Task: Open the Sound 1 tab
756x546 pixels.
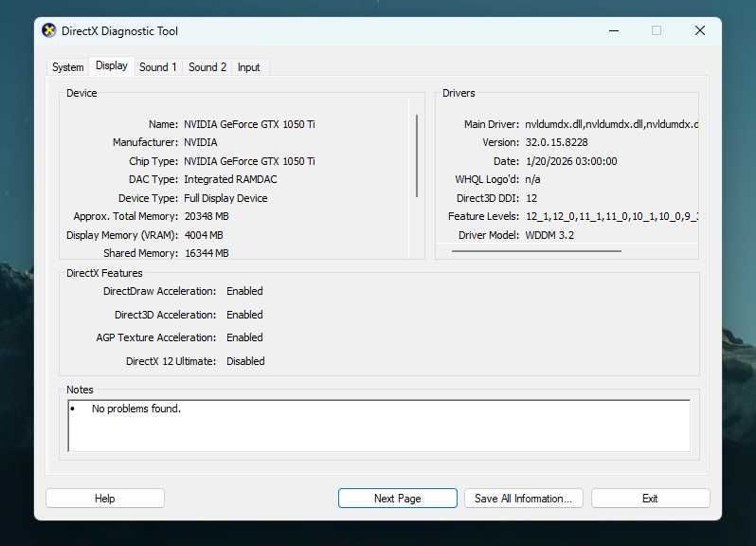Action: pyautogui.click(x=157, y=67)
